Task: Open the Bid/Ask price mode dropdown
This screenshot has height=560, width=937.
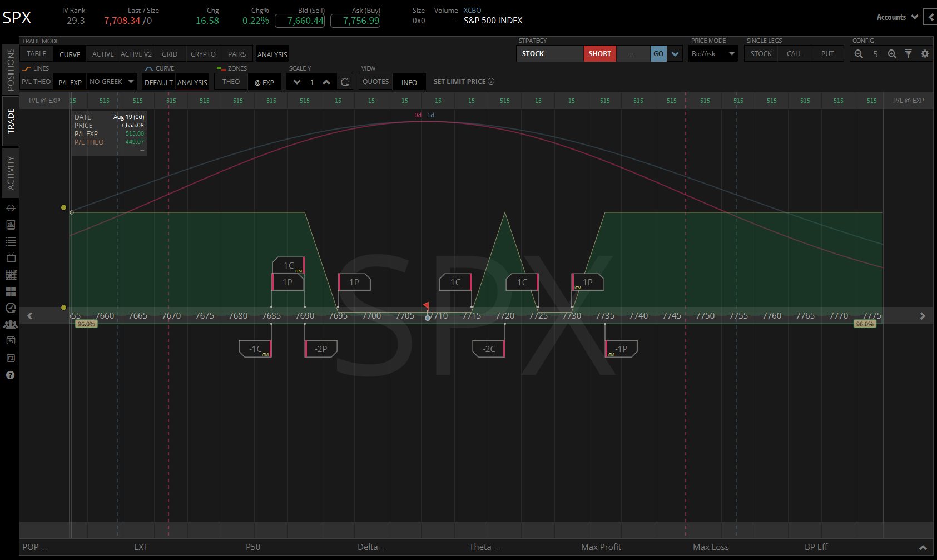Action: click(713, 54)
